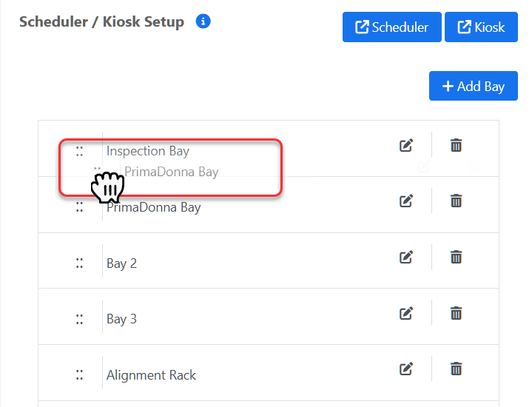
Task: Edit the Inspection Bay entry
Action: [405, 146]
